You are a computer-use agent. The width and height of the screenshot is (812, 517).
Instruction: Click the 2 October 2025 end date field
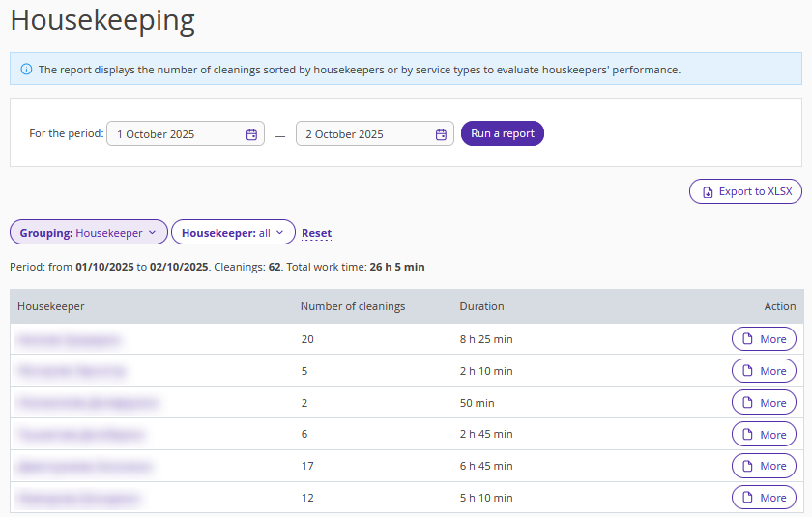363,134
